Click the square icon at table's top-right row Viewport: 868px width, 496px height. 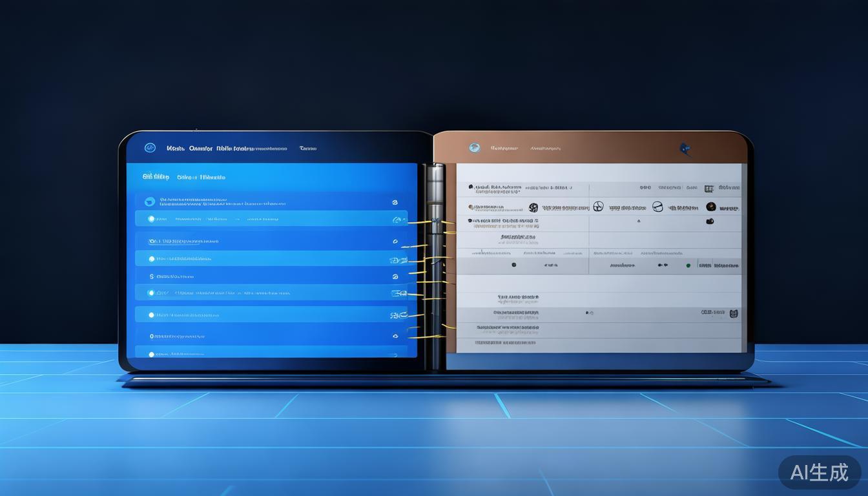[708, 188]
